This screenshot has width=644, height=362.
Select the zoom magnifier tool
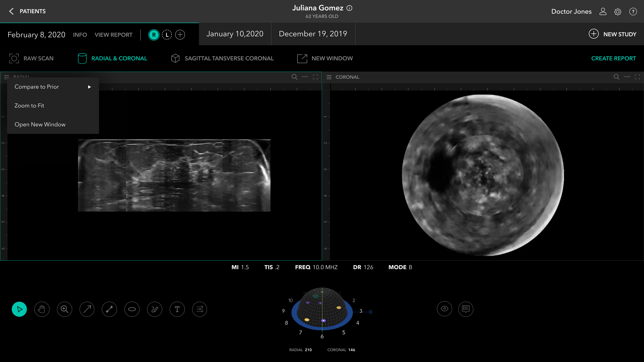point(65,309)
